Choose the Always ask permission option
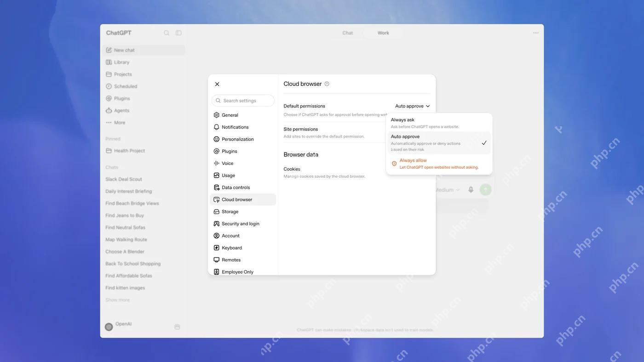 pos(439,123)
